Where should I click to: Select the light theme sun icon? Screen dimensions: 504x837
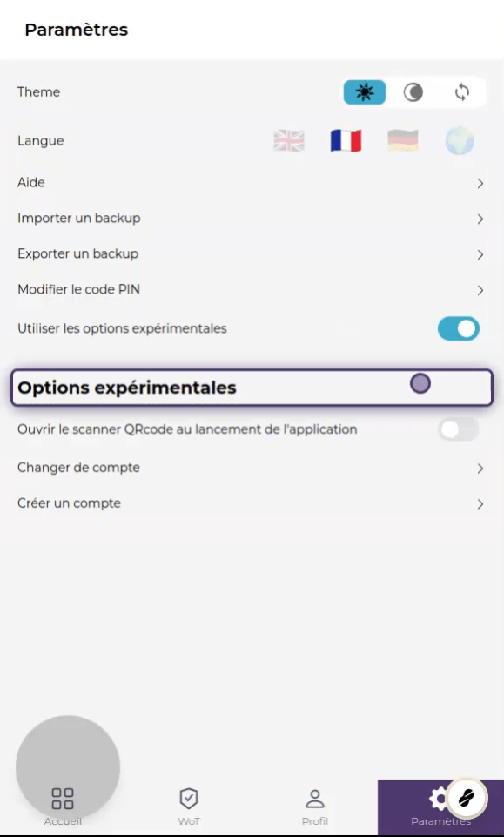(x=365, y=92)
